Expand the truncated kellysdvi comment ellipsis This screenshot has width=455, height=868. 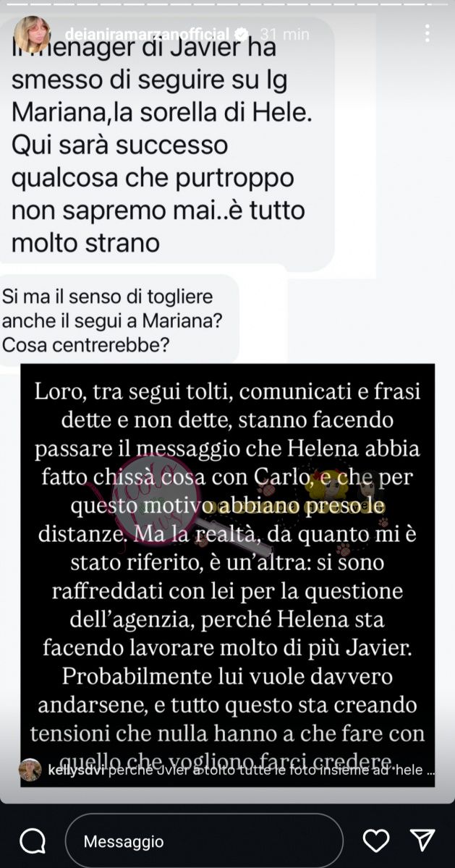(x=430, y=771)
